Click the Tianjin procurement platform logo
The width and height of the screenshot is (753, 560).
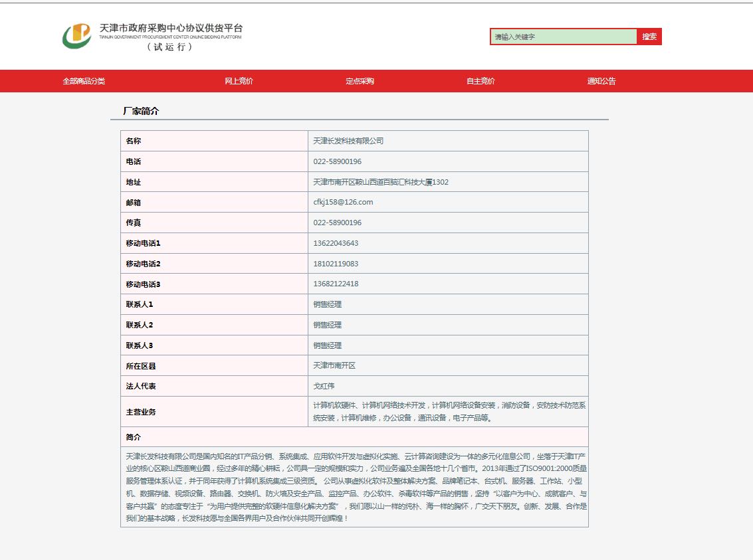tap(76, 36)
